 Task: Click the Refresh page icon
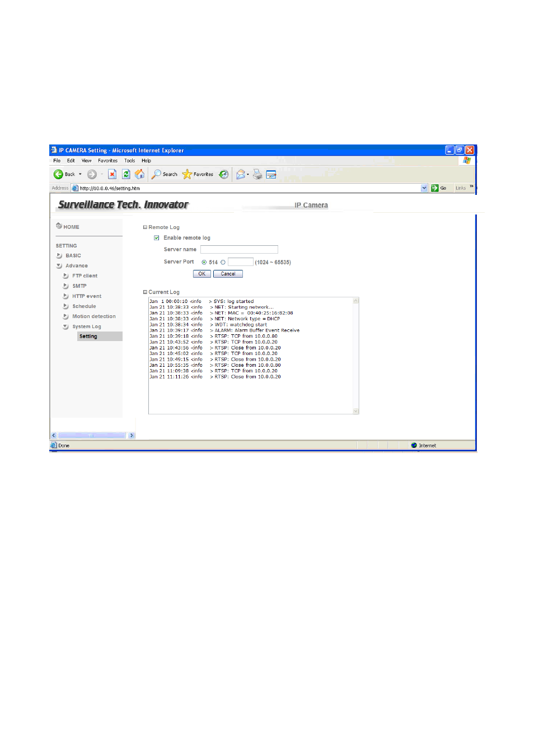tap(126, 174)
